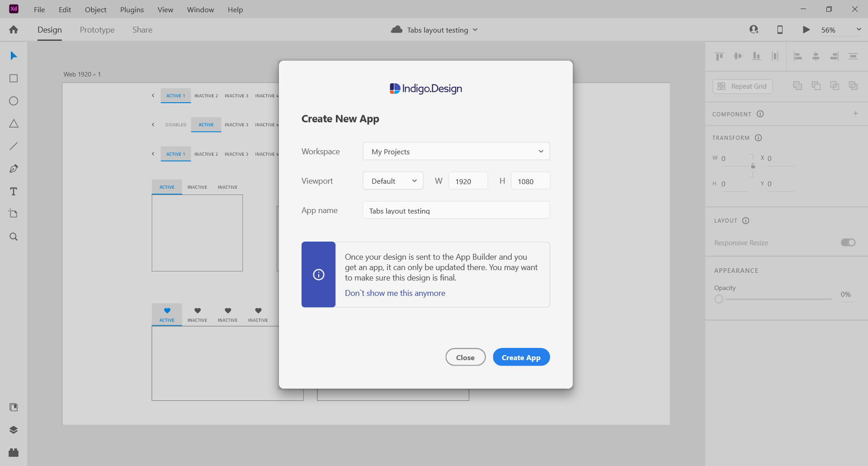This screenshot has width=868, height=466.
Task: Align bottom edges icon
Action: (756, 56)
